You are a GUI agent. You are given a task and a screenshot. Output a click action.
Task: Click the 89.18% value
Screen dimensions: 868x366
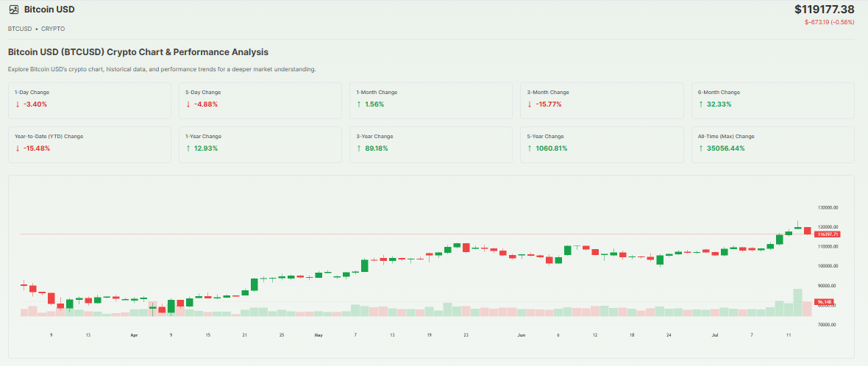[377, 148]
